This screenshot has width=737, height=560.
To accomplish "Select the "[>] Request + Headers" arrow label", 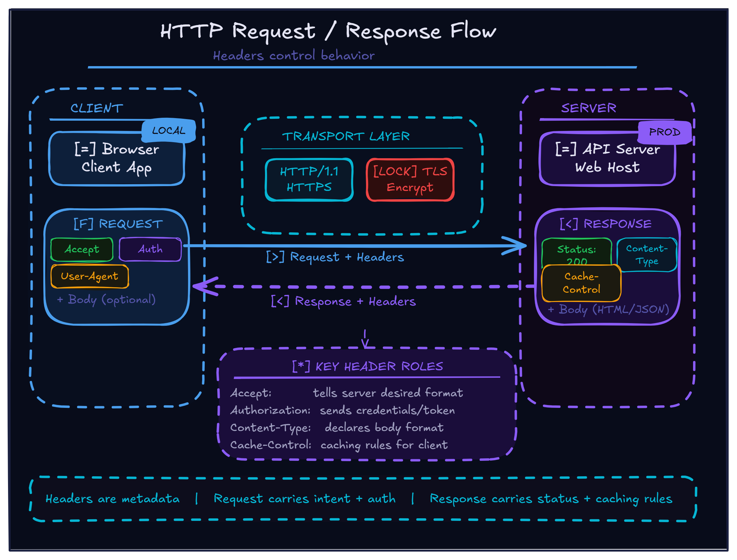I will pyautogui.click(x=335, y=257).
